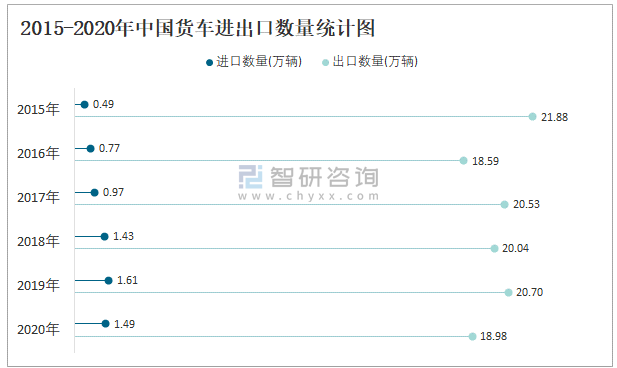This screenshot has height=368, width=617.
Task: Click the 20.04 value label for 2018
Action: coord(515,248)
